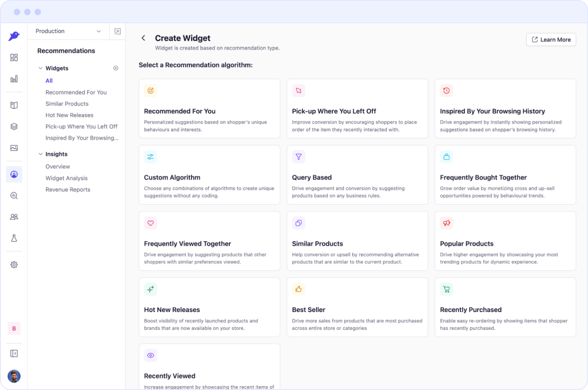Go back using the arrow beside Create Widget
The width and height of the screenshot is (588, 390).
tap(143, 38)
